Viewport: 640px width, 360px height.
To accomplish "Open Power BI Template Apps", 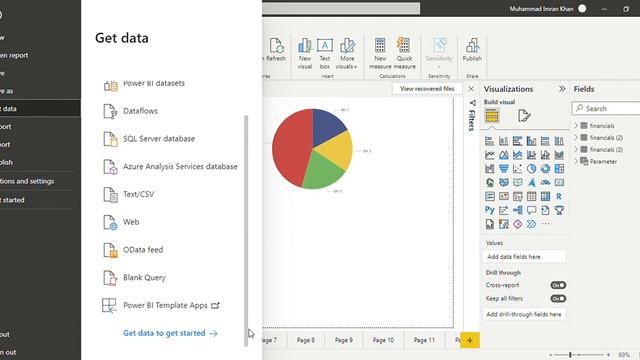I will (161, 305).
